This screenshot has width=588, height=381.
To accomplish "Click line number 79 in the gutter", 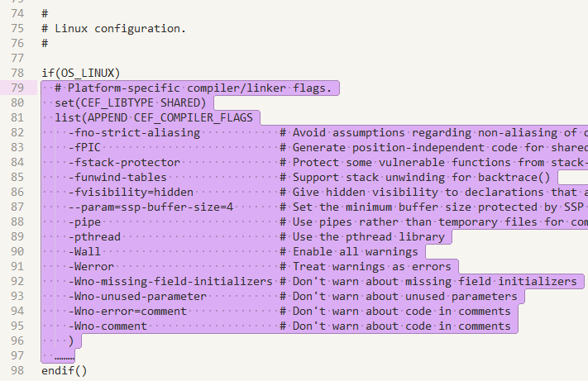I will (x=17, y=88).
